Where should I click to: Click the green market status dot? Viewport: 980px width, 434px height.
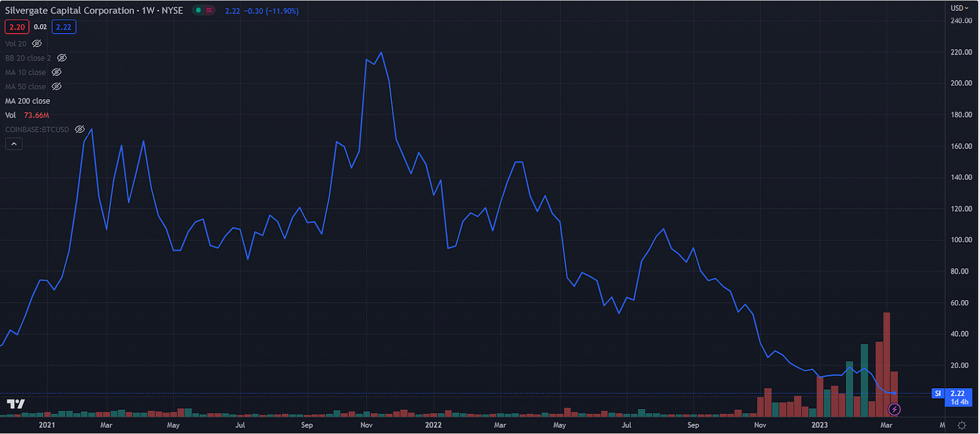click(197, 11)
